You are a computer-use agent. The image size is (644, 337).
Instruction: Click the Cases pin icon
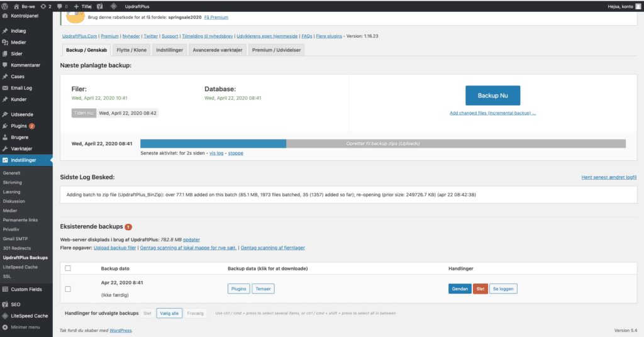coord(5,76)
